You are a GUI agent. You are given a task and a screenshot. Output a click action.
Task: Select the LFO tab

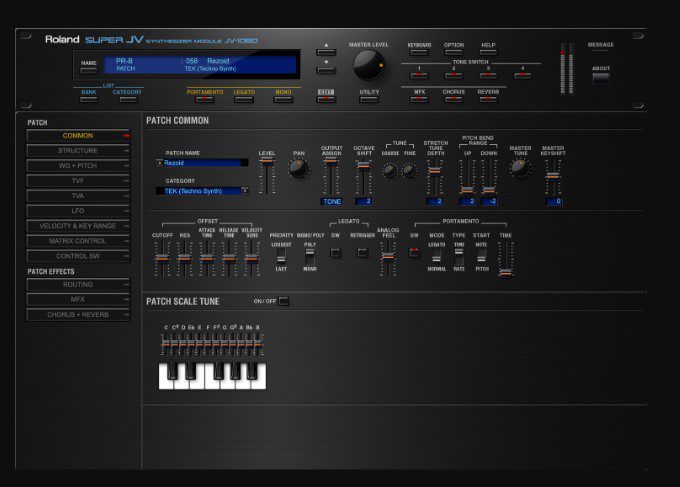click(78, 211)
